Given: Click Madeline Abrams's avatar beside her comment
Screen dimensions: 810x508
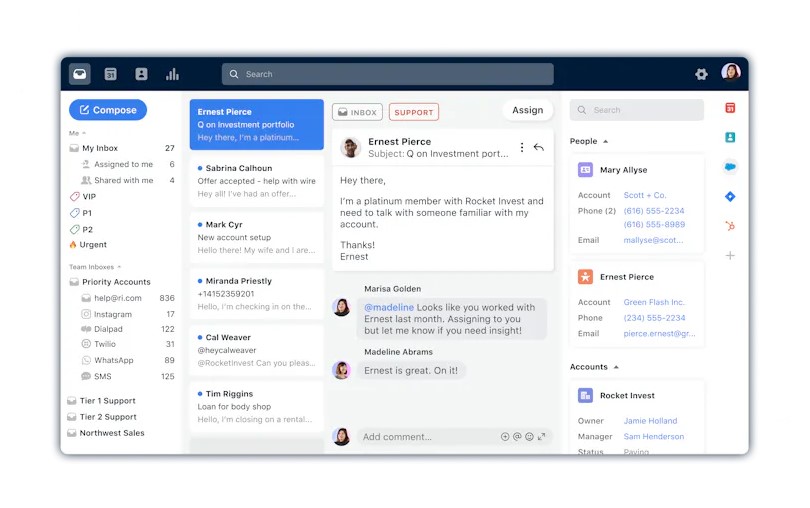Looking at the screenshot, I should pyautogui.click(x=341, y=370).
